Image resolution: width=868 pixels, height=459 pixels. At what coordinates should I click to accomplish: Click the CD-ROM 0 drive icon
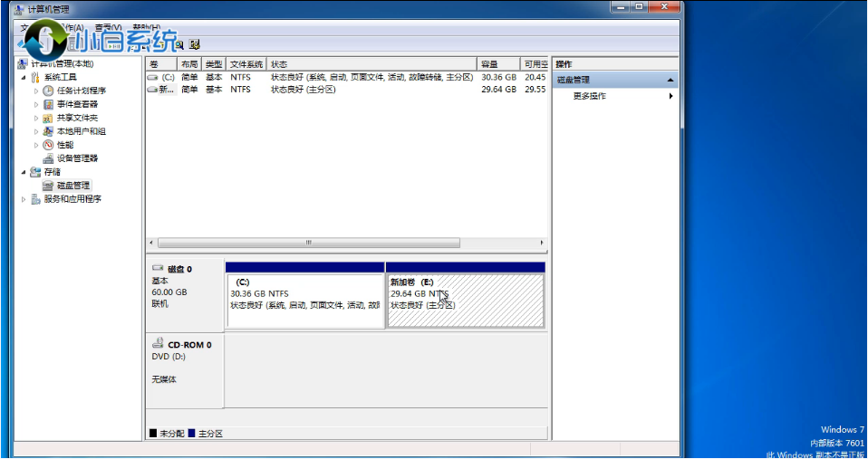coord(159,343)
